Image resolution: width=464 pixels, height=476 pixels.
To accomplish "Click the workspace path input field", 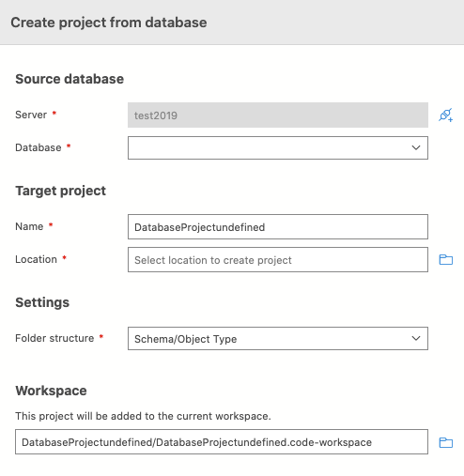I will pyautogui.click(x=222, y=442).
